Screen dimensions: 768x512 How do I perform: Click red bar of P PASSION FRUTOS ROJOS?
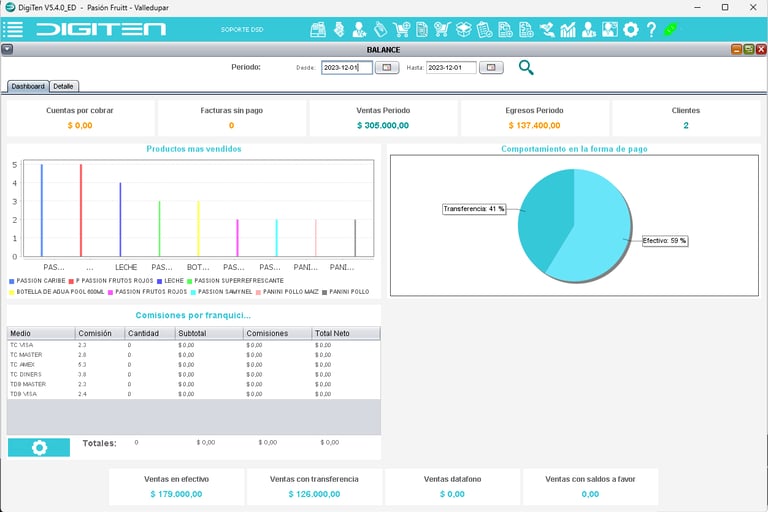click(81, 210)
